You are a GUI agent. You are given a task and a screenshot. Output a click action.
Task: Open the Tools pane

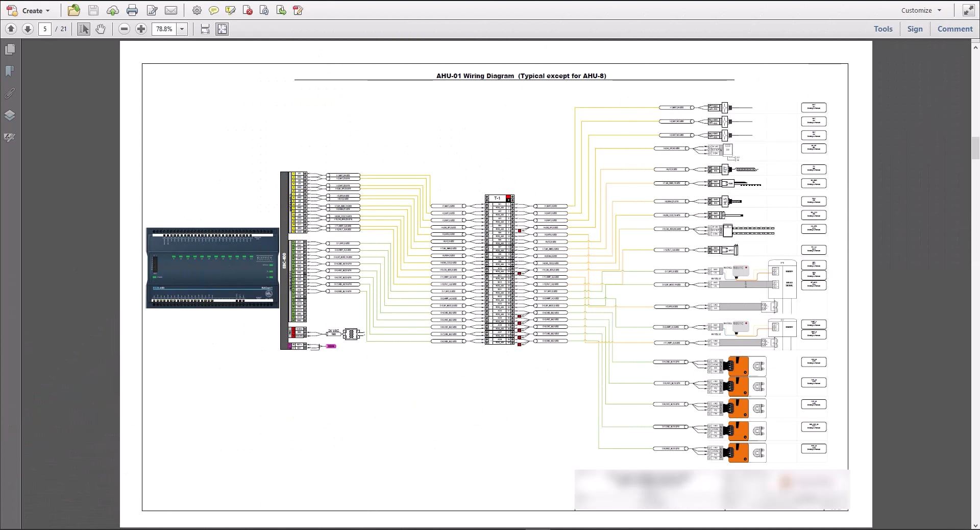point(883,29)
